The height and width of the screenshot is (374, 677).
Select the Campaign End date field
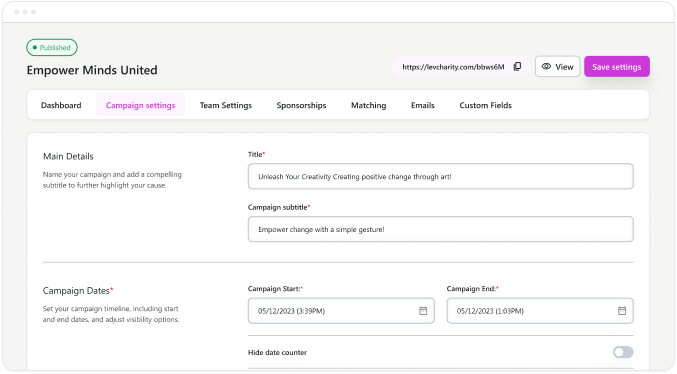point(540,311)
